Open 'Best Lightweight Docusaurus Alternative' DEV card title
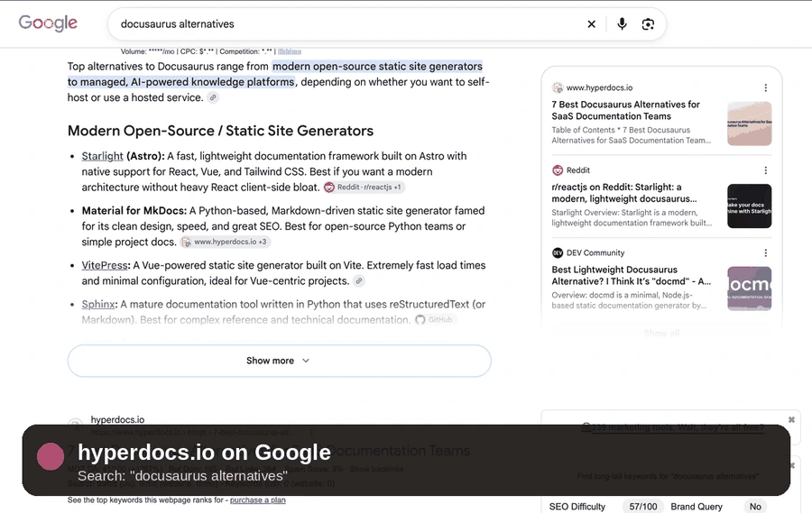812x513 pixels. (632, 275)
